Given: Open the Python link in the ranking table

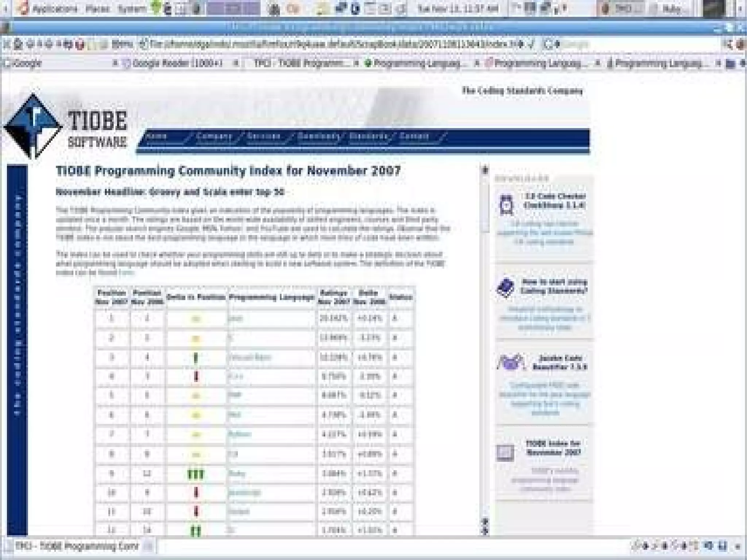Looking at the screenshot, I should [240, 434].
